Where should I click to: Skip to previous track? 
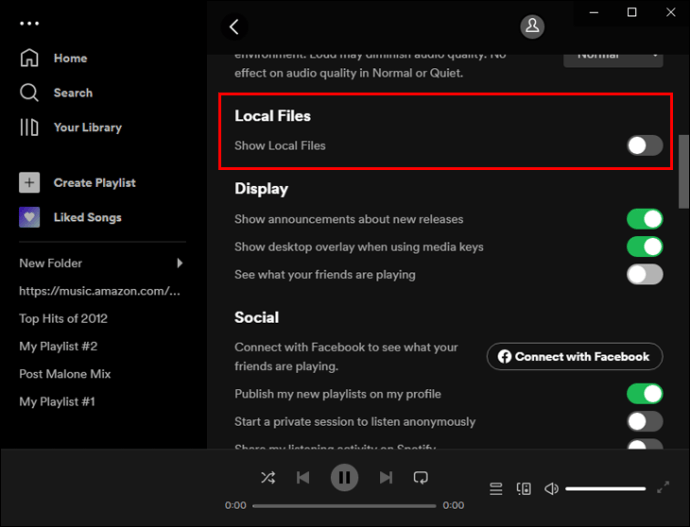(303, 477)
